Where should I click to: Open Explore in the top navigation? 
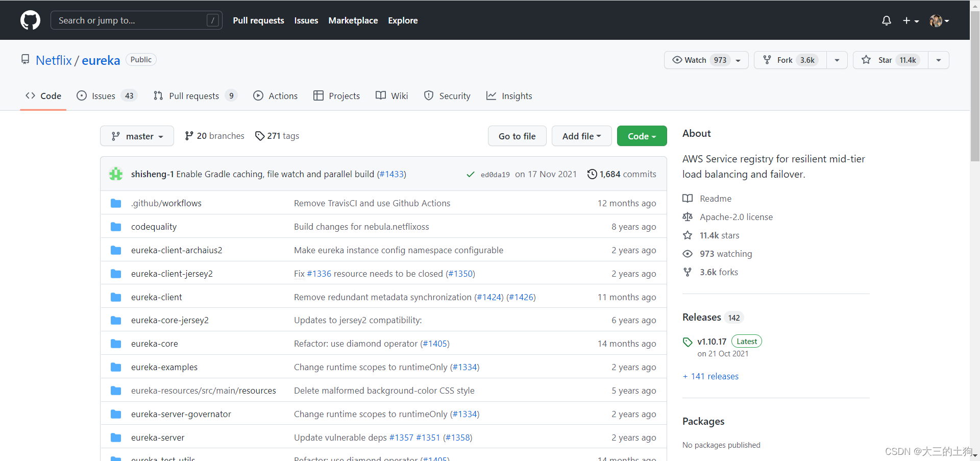pos(403,20)
